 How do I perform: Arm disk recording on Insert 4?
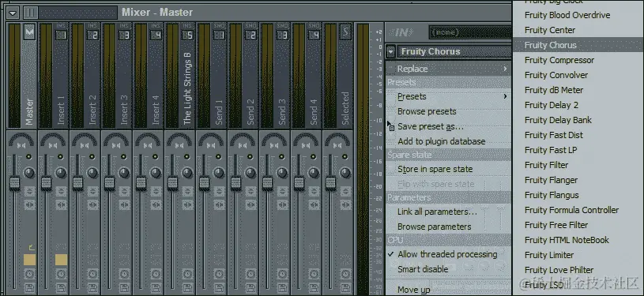coord(156,287)
